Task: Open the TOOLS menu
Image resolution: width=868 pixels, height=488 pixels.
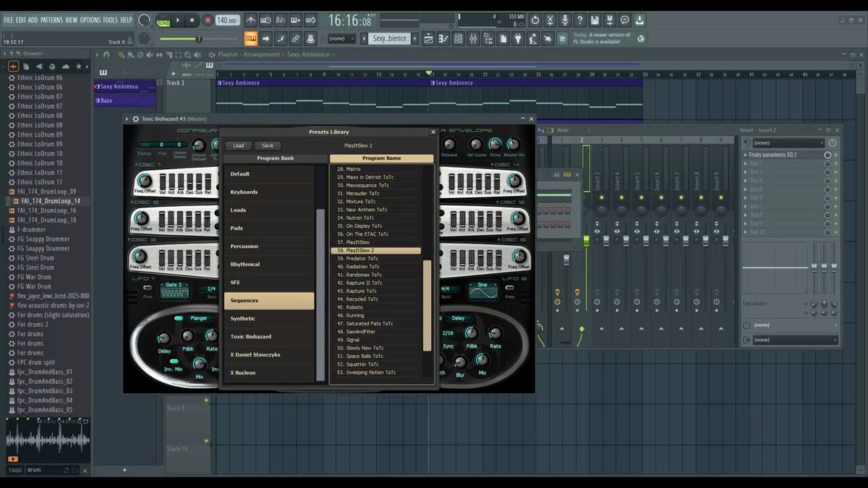Action: [x=110, y=20]
